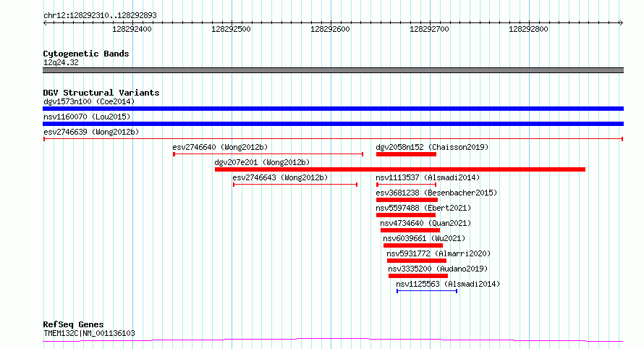
Task: Click the esv2746639 (Wong2012b) variant label
Action: pos(91,132)
